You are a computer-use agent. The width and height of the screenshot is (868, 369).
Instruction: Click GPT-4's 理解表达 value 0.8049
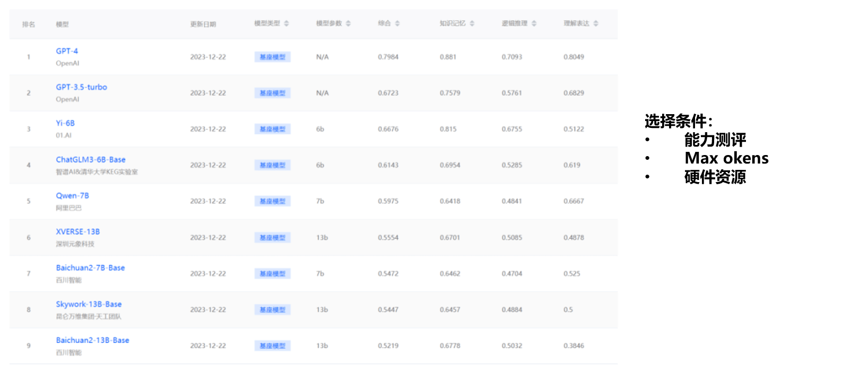[574, 57]
